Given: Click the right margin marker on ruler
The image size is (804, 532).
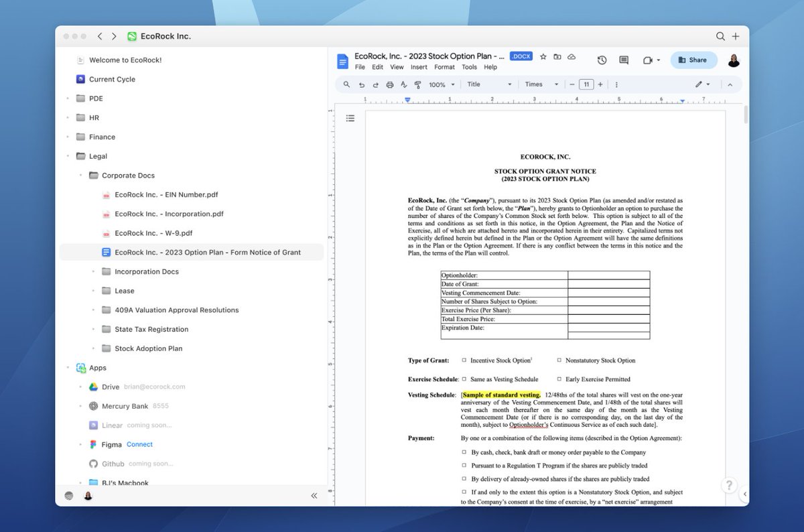Looking at the screenshot, I should coord(682,101).
